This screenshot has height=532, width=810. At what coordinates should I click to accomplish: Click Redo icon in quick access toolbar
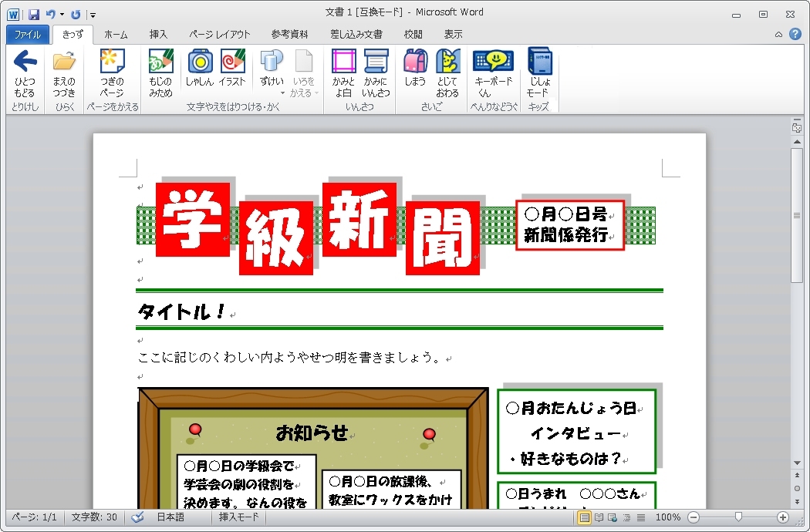[76, 14]
